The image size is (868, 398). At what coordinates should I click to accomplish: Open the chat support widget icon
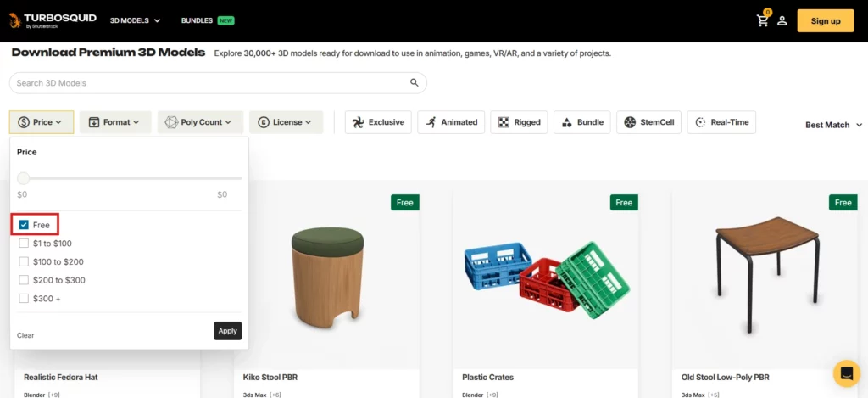[x=846, y=373]
